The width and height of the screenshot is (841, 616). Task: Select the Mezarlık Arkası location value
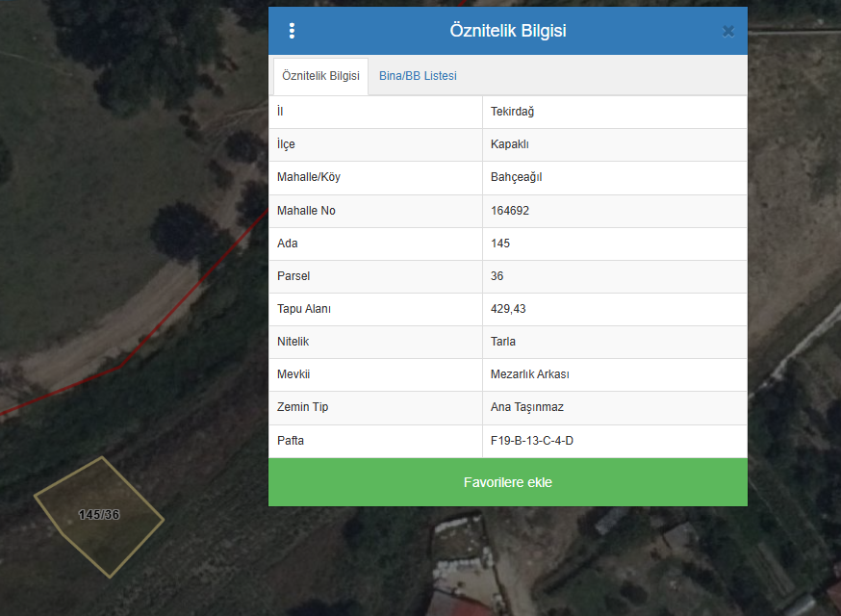point(530,374)
